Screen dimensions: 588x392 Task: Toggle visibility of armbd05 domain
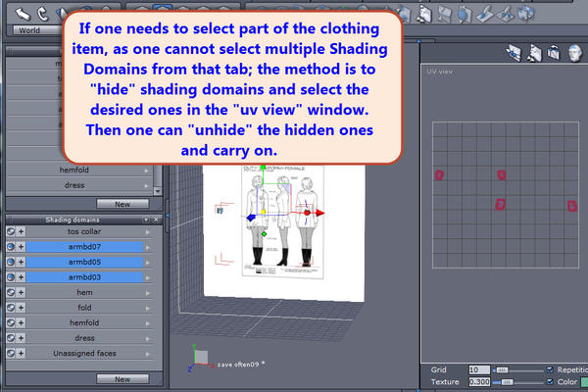click(x=11, y=262)
